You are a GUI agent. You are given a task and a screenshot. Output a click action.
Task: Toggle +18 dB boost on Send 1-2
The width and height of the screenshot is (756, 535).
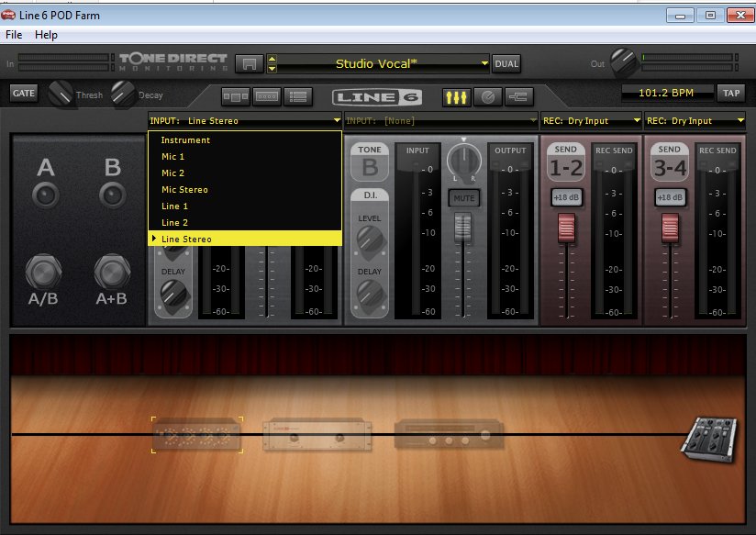pos(566,197)
